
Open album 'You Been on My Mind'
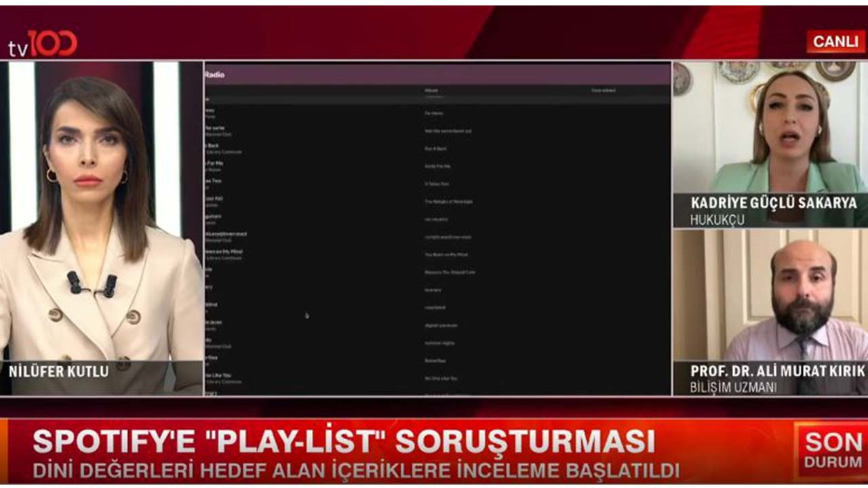446,254
